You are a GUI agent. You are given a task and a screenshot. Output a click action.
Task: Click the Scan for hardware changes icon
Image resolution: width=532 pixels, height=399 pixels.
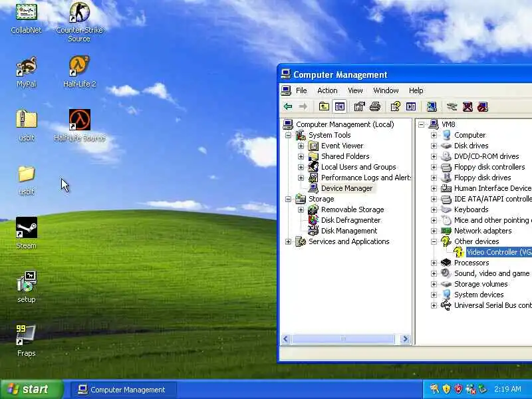coord(432,107)
